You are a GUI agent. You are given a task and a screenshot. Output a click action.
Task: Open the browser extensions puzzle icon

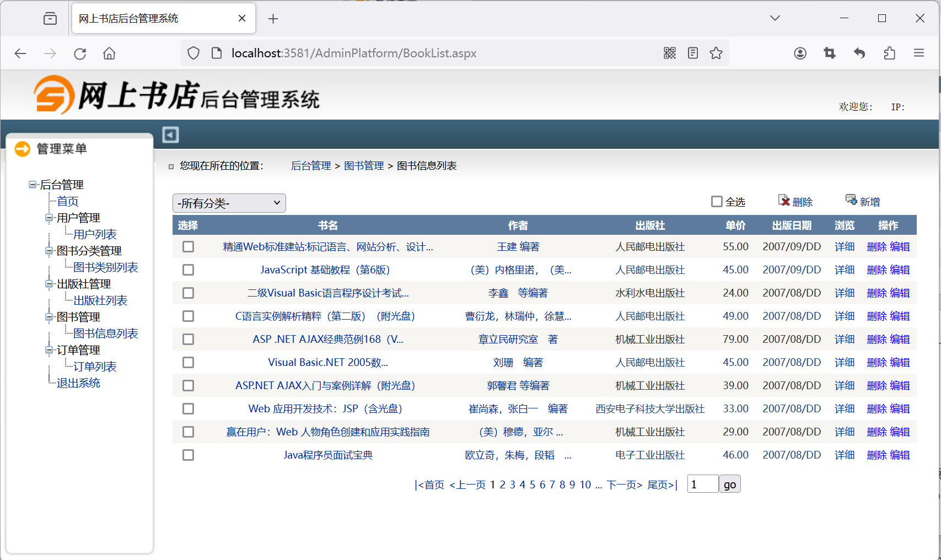coord(889,53)
